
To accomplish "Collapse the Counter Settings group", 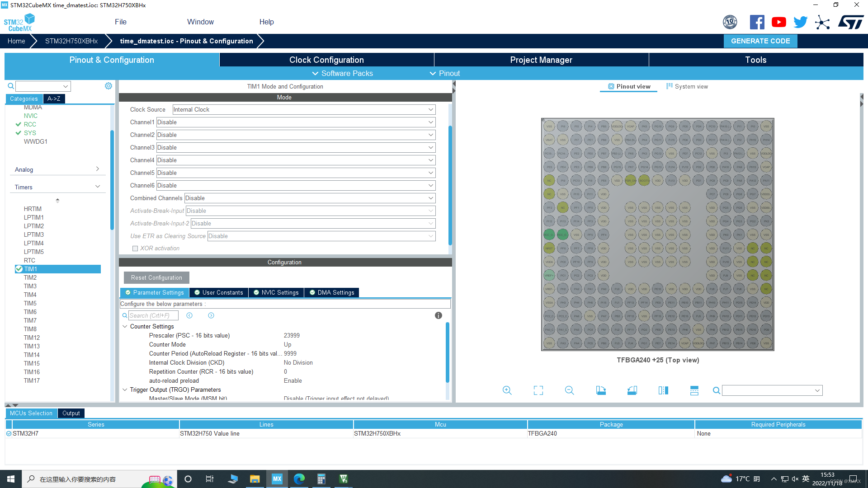I will point(125,326).
